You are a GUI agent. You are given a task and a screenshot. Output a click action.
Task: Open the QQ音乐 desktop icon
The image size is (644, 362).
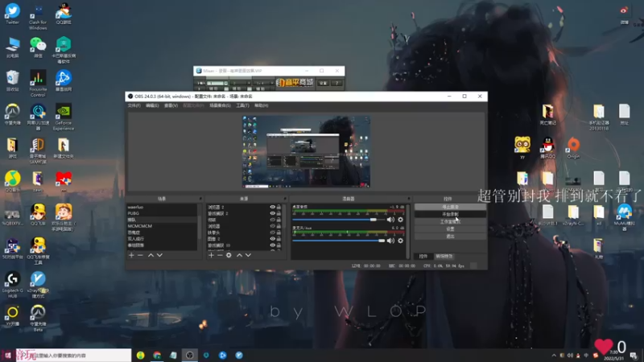(x=12, y=182)
